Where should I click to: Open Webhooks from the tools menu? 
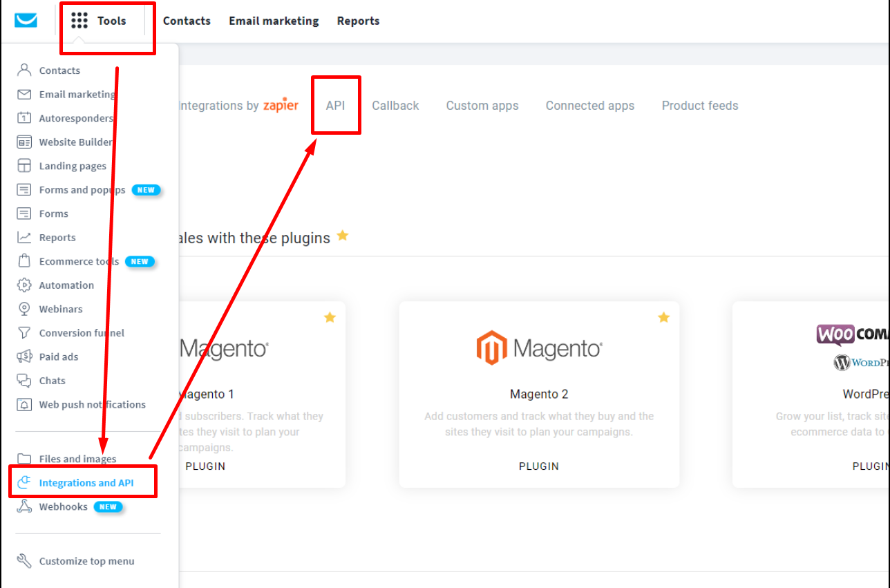coord(64,506)
